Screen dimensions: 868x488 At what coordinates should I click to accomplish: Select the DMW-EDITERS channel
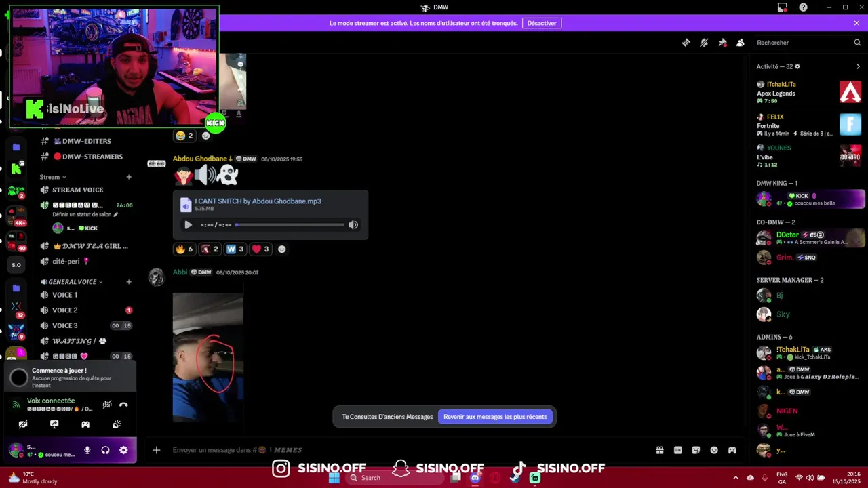click(x=86, y=141)
